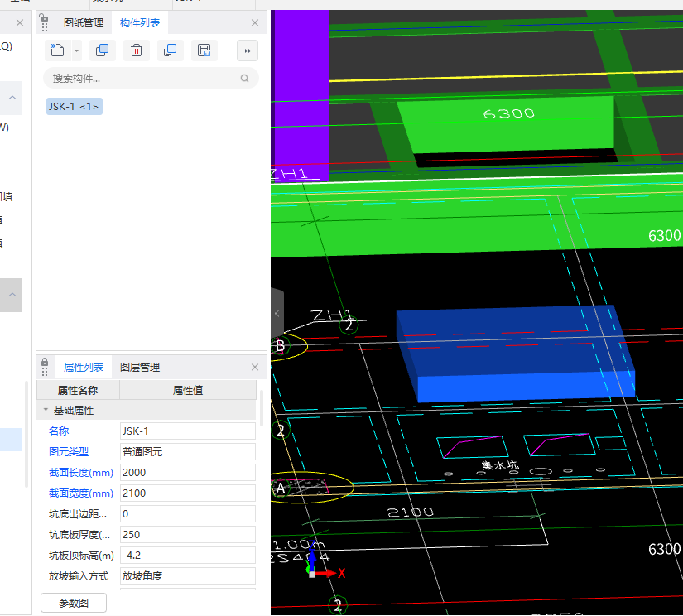Viewport: 683px width, 616px height.
Task: Collapse the 基础属性 group
Action: tap(46, 410)
